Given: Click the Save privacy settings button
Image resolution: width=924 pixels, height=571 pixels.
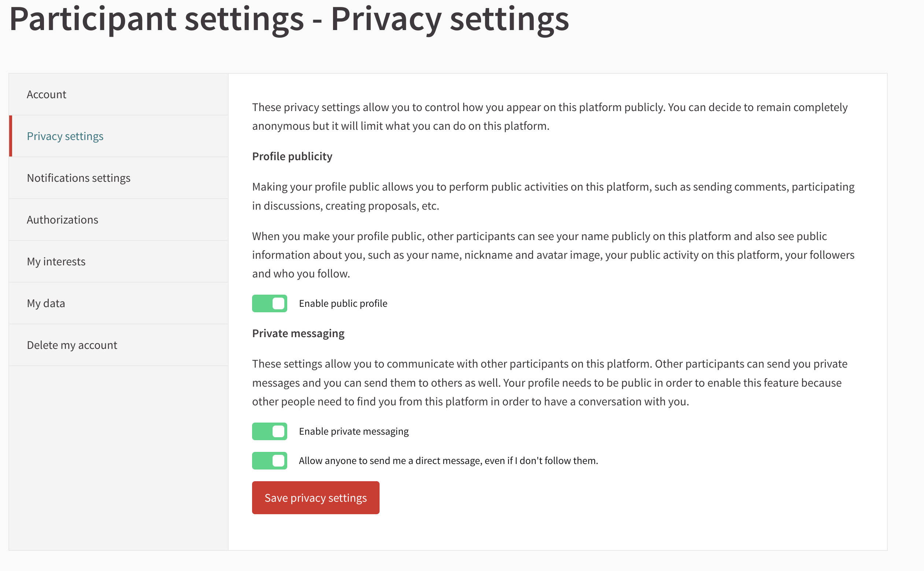Looking at the screenshot, I should point(315,497).
